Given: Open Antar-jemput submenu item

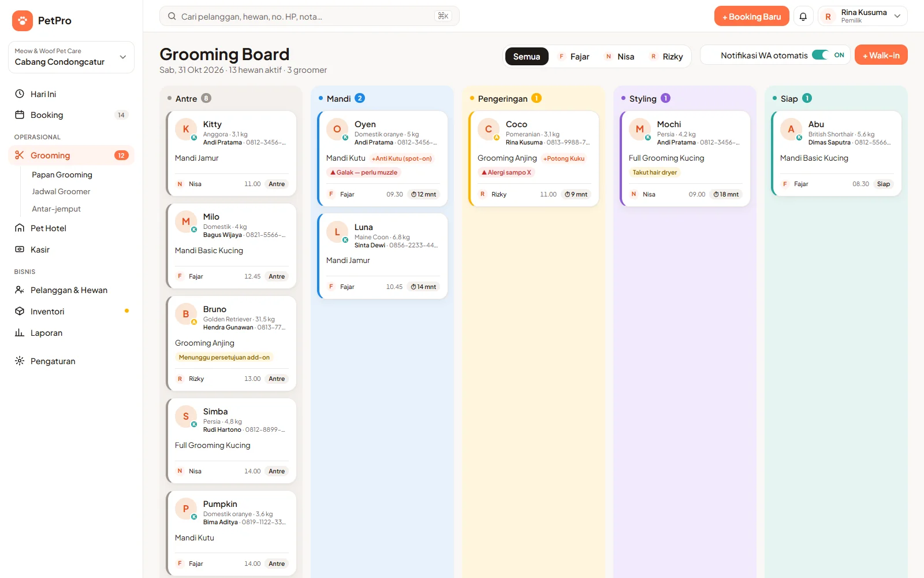Looking at the screenshot, I should click(x=56, y=209).
